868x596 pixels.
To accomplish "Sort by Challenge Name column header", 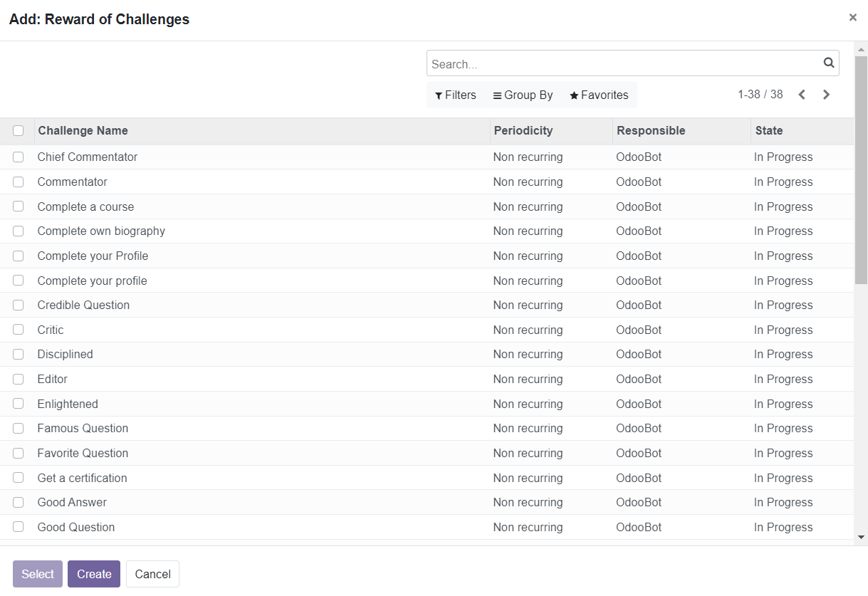I will [x=83, y=131].
